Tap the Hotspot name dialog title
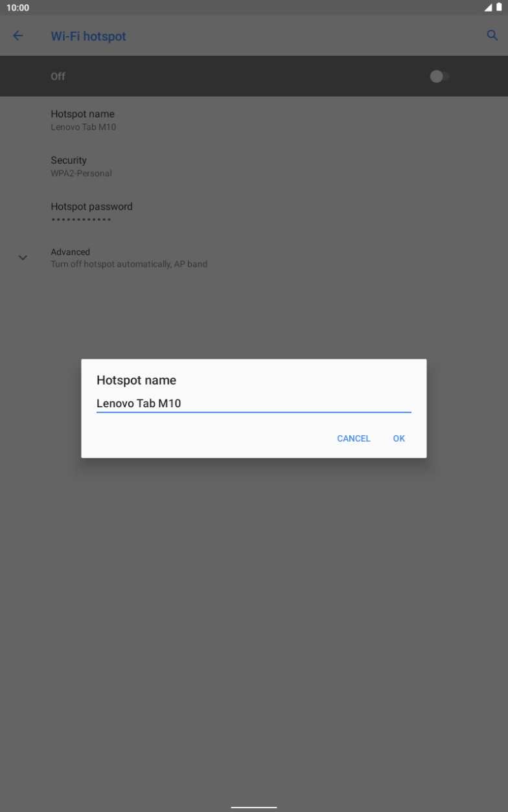The image size is (508, 812). [136, 380]
